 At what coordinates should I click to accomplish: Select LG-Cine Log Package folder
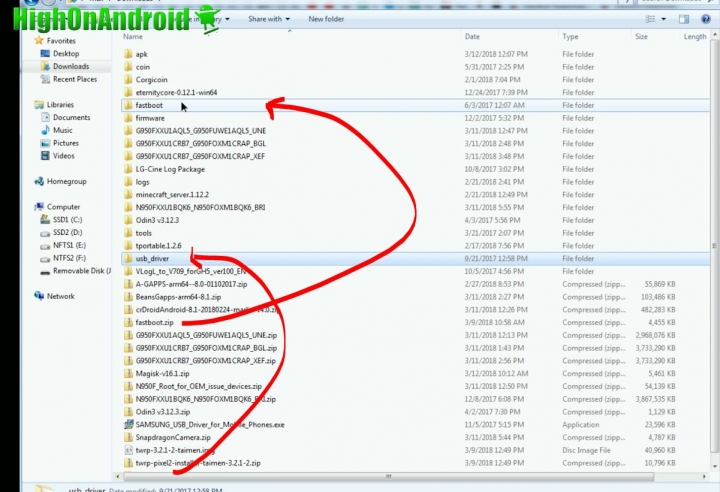(x=170, y=169)
